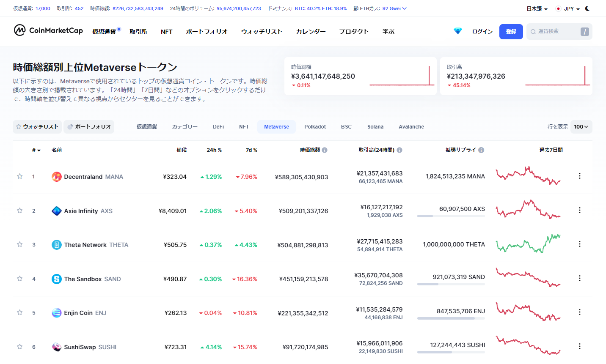Click the Axie Infinity supply progress bar
This screenshot has width=606, height=364.
[451, 216]
